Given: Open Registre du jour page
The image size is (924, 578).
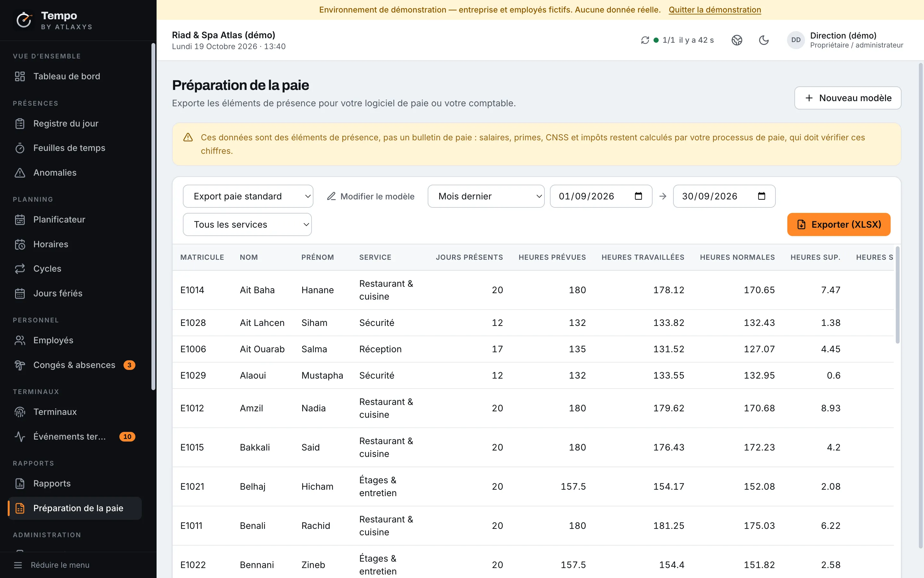Looking at the screenshot, I should 75,124.
